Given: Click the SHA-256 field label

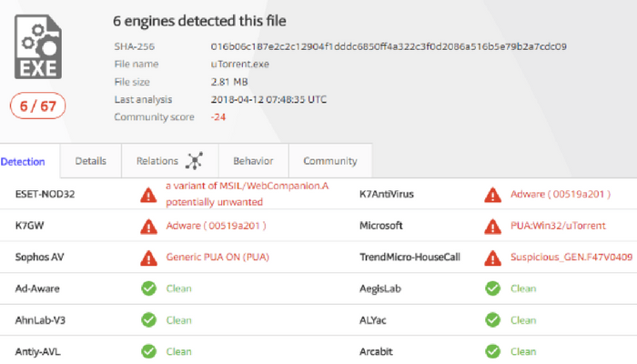Looking at the screenshot, I should tap(134, 46).
